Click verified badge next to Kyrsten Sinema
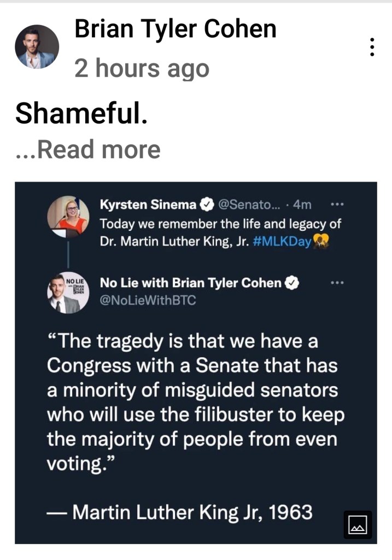The height and width of the screenshot is (560, 392). (x=207, y=205)
